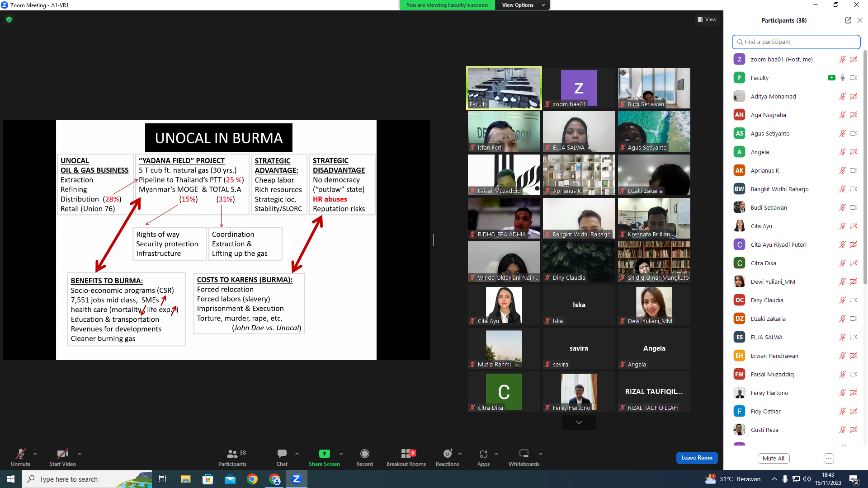
Task: Select participant Cita Ayu Riyadi Puteri
Action: 796,244
